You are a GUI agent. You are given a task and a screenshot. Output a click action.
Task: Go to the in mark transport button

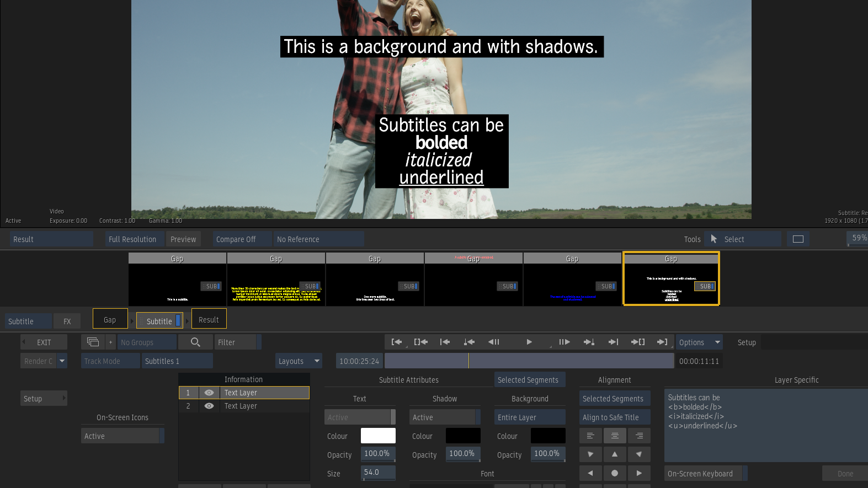(x=397, y=342)
